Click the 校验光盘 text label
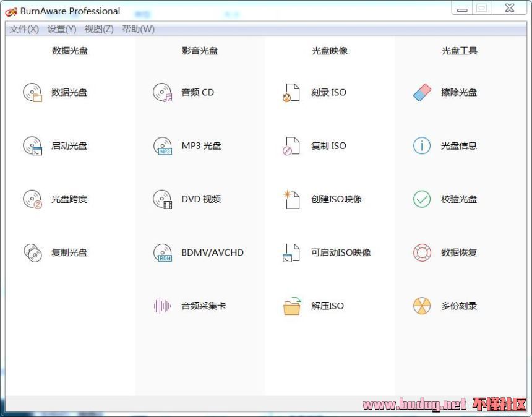 (x=459, y=199)
